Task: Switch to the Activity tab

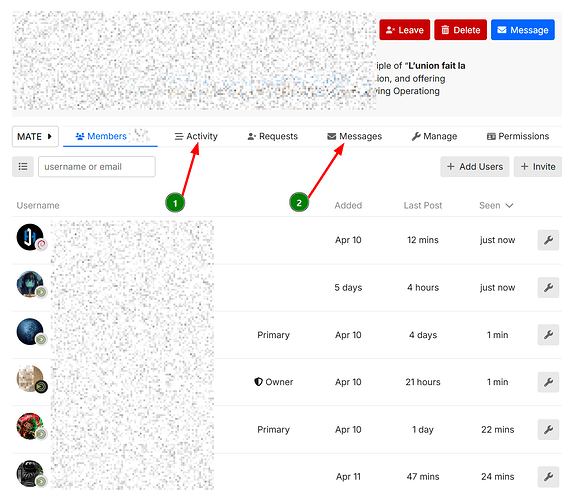Action: pos(196,136)
